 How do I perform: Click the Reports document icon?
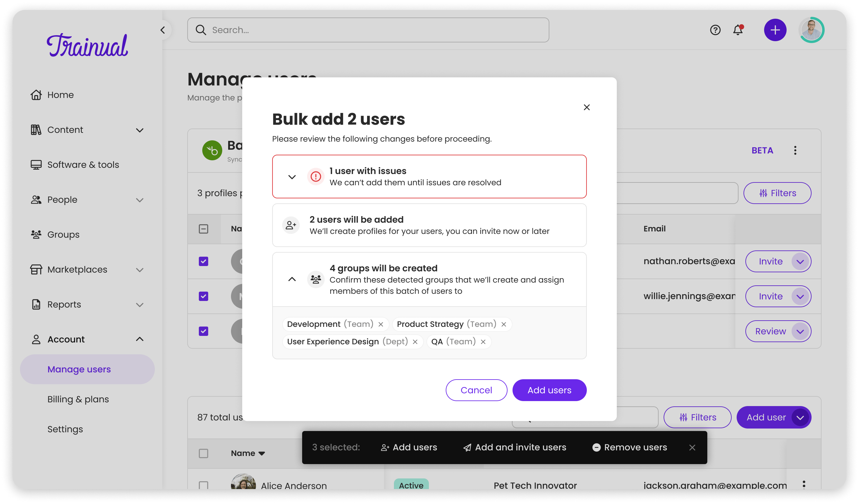(36, 304)
